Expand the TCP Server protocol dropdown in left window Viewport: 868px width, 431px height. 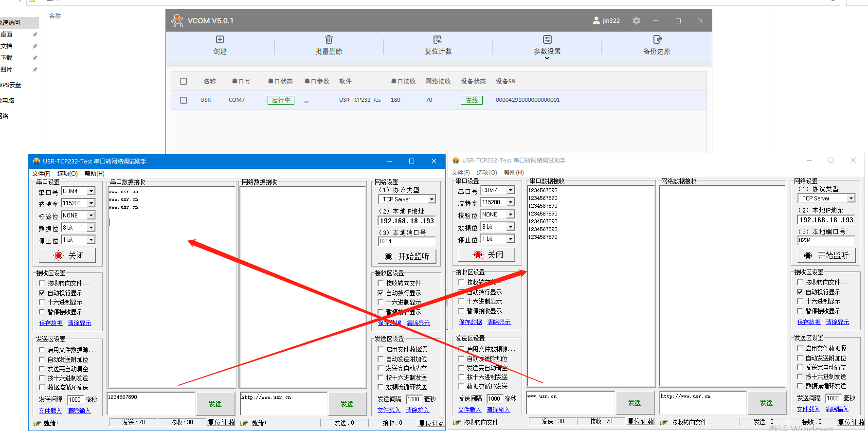432,199
